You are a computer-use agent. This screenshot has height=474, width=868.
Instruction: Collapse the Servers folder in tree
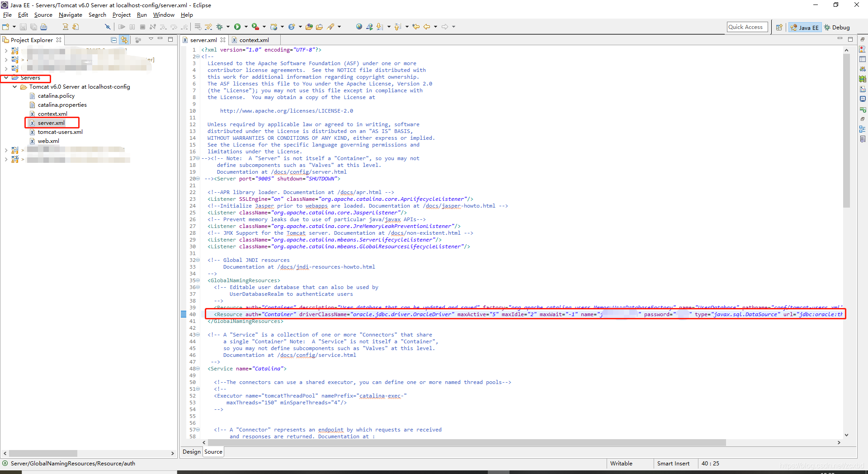pos(6,78)
